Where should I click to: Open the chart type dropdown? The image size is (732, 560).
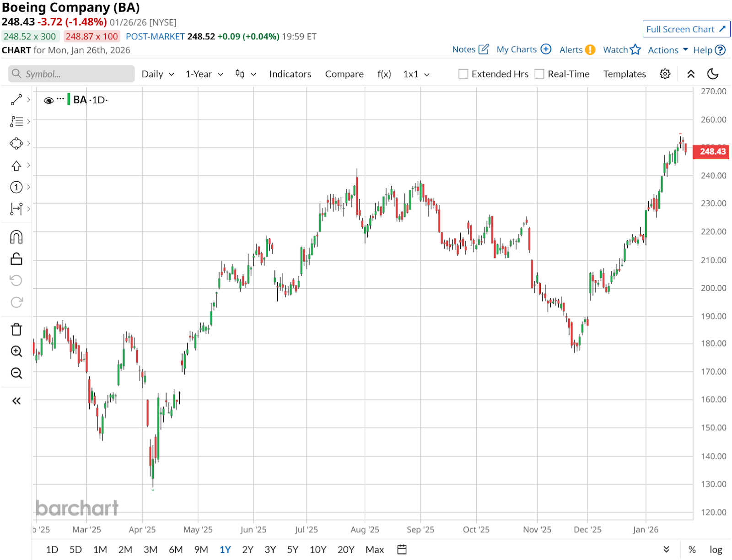tap(246, 74)
